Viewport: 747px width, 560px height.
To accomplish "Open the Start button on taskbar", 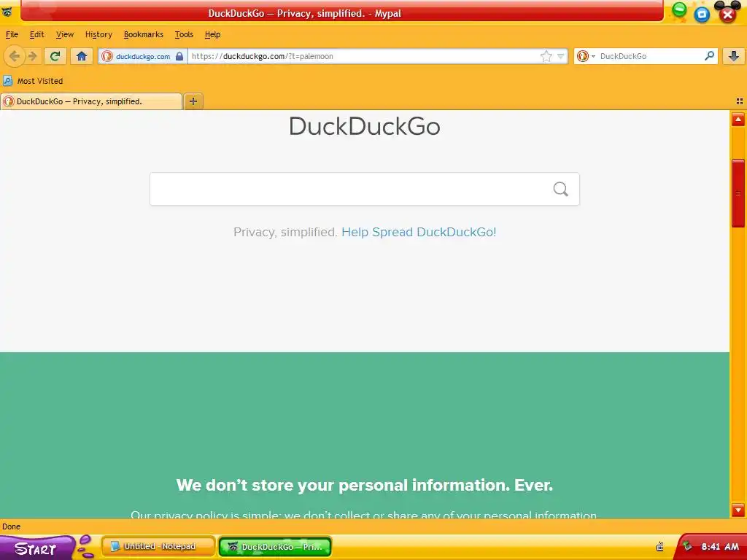I will (36, 548).
